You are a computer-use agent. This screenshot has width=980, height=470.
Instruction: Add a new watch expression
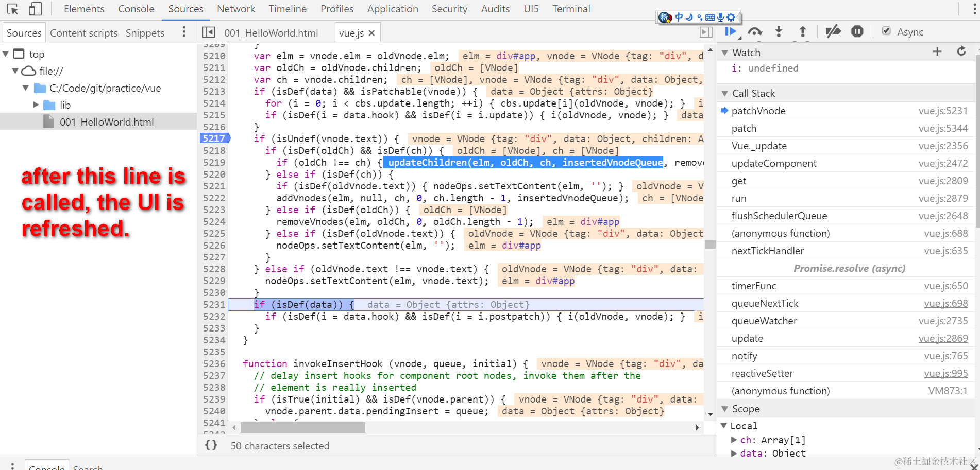[937, 51]
